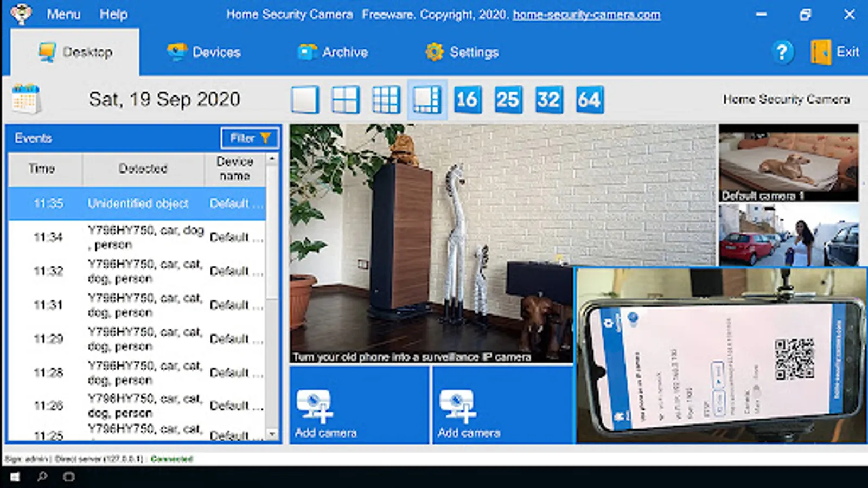Switch to the nine camera grid layout

386,100
